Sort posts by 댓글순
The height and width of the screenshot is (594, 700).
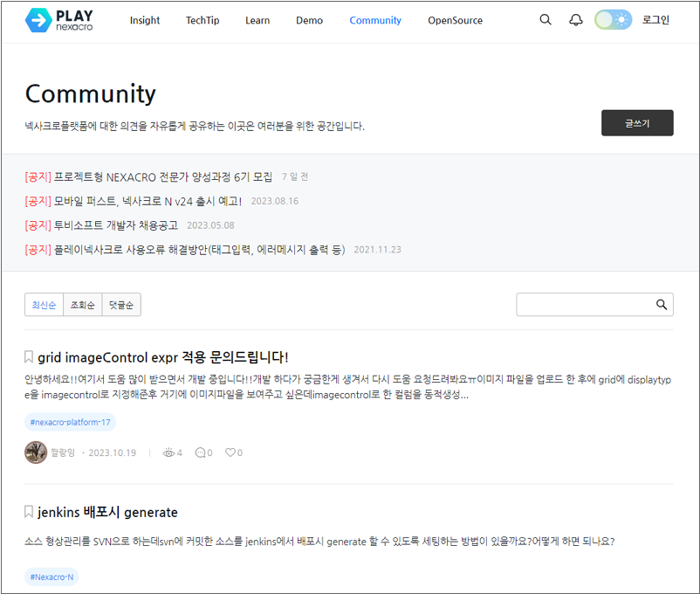121,305
